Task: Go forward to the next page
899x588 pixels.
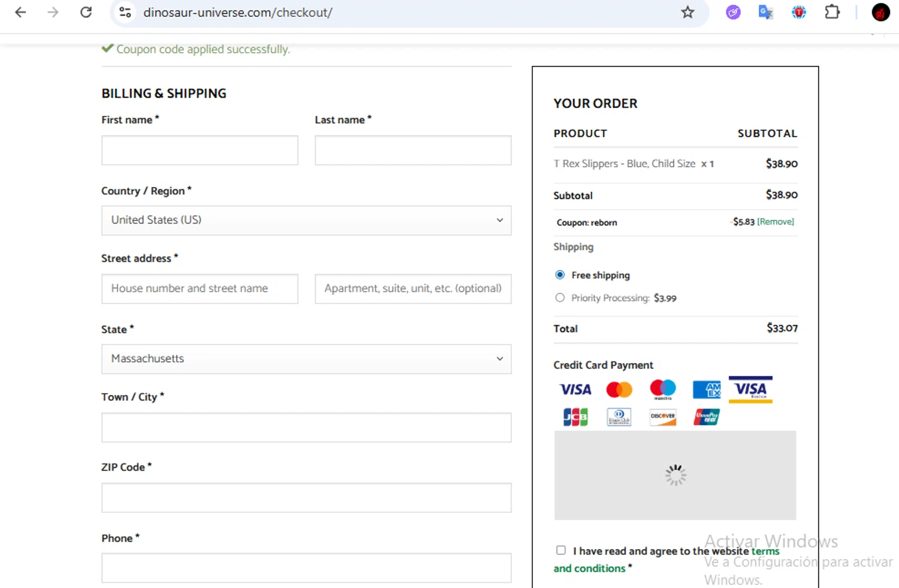Action: [x=53, y=12]
